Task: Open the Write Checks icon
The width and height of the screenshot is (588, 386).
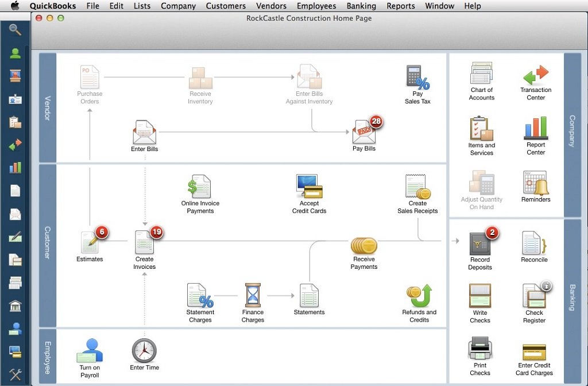Action: click(479, 296)
